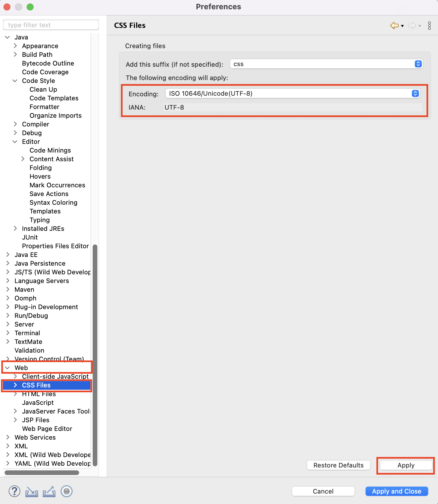Expand the XML node
The image size is (438, 504).
tap(8, 446)
